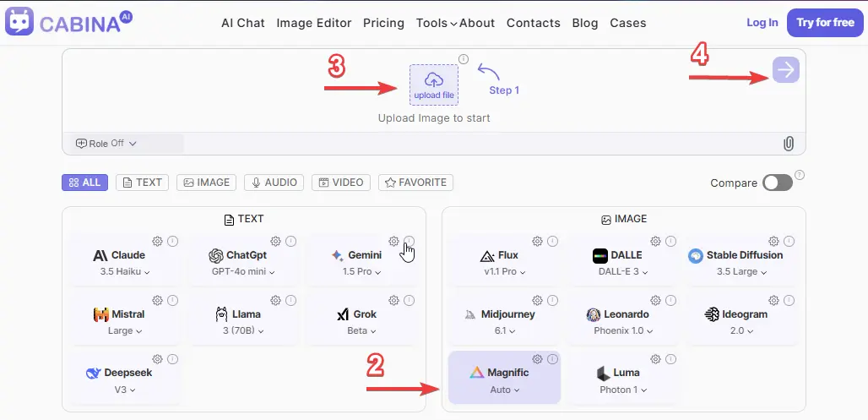Open the Blog link
Screen dimensions: 868x420
click(585, 23)
